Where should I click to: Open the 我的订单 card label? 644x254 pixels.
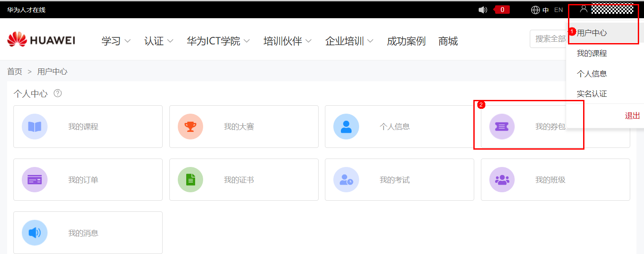tap(83, 180)
